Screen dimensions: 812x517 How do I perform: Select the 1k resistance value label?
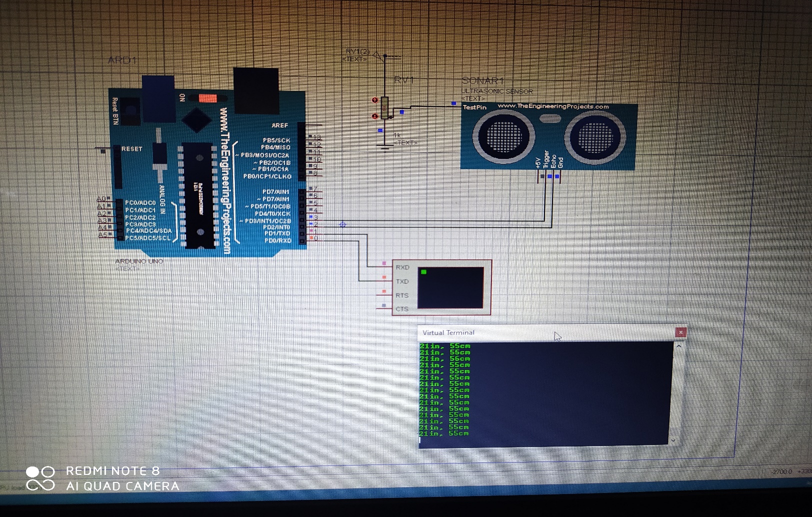click(x=397, y=135)
